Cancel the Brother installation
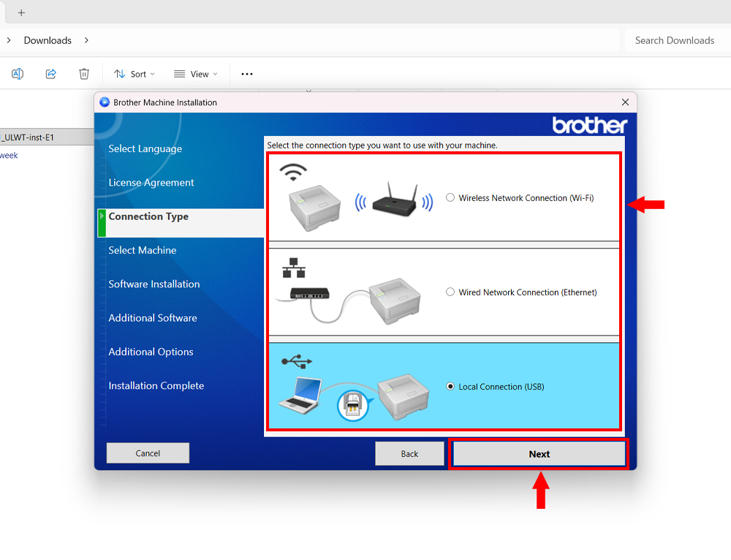 (148, 453)
